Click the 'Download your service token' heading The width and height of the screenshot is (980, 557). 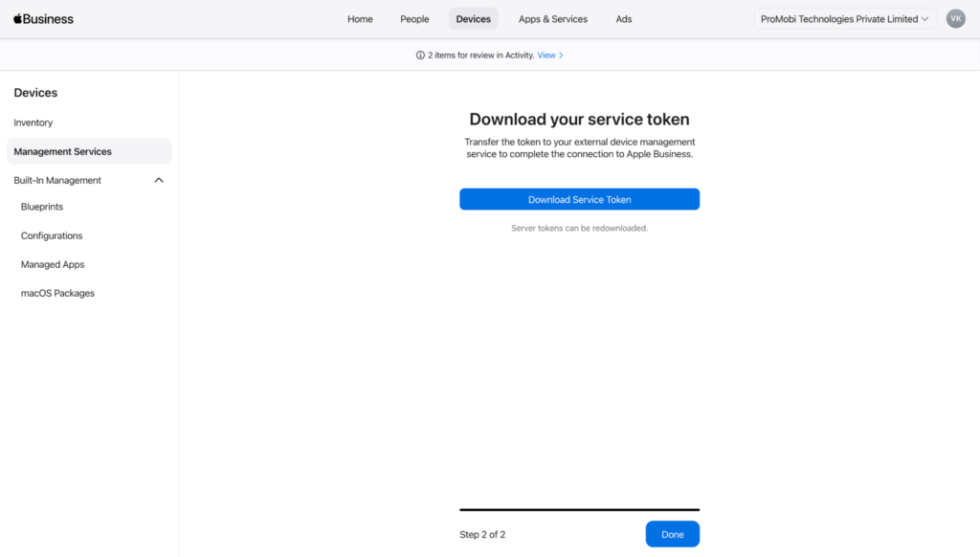click(579, 119)
